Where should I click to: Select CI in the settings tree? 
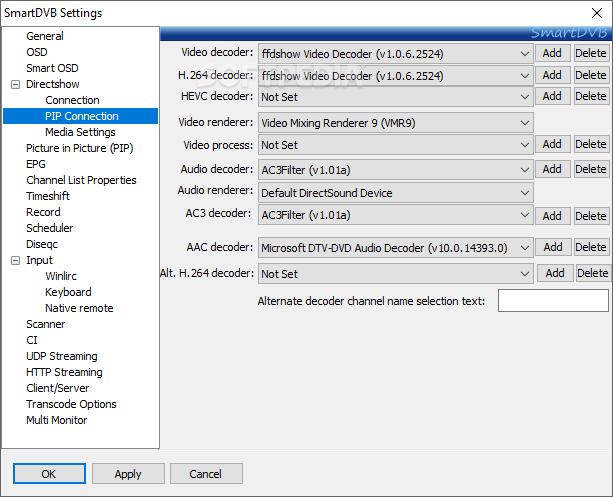click(32, 341)
